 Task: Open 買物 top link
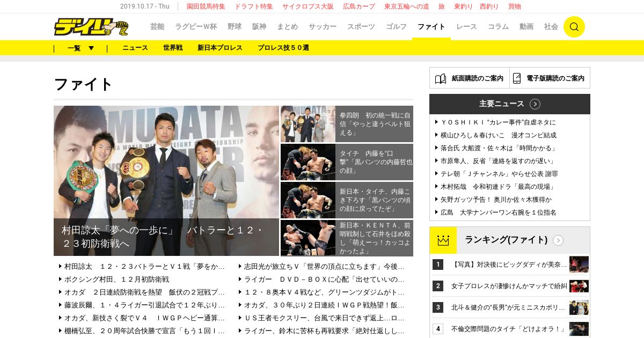tap(514, 6)
